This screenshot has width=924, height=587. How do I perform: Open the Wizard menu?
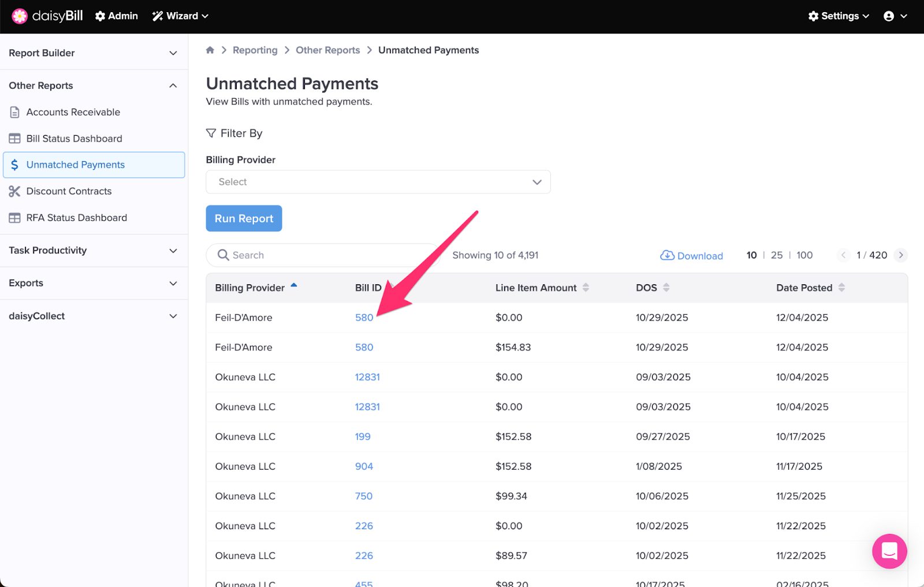pos(180,16)
